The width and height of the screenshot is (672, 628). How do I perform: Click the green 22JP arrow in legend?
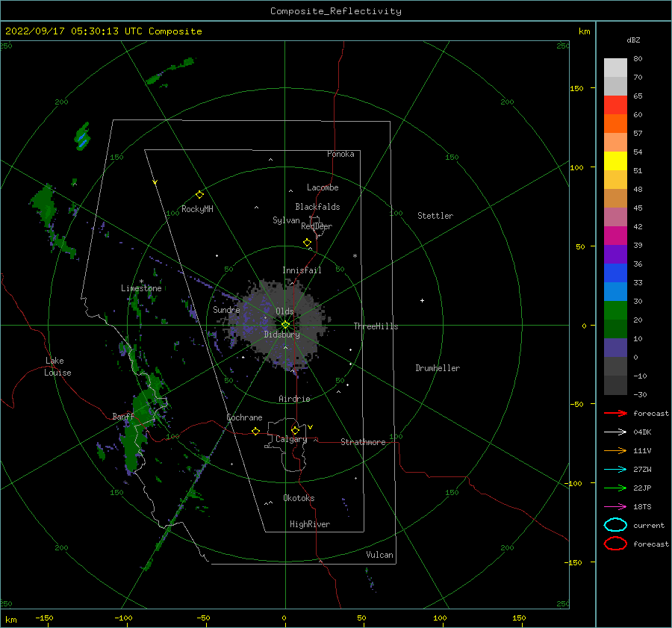(x=615, y=488)
